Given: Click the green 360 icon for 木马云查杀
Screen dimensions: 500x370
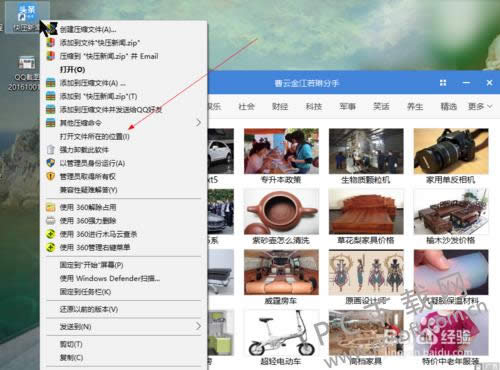Looking at the screenshot, I should [x=51, y=234].
